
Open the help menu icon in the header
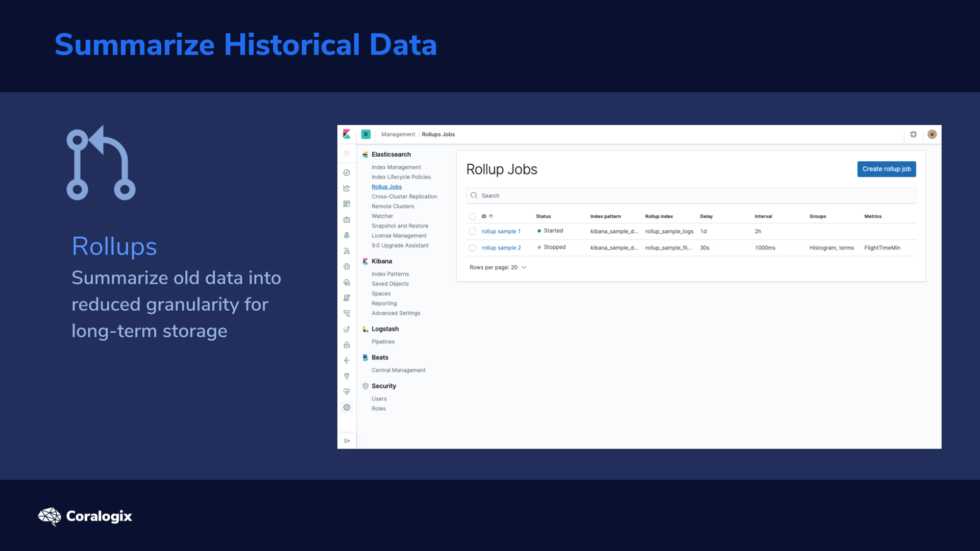coord(913,134)
